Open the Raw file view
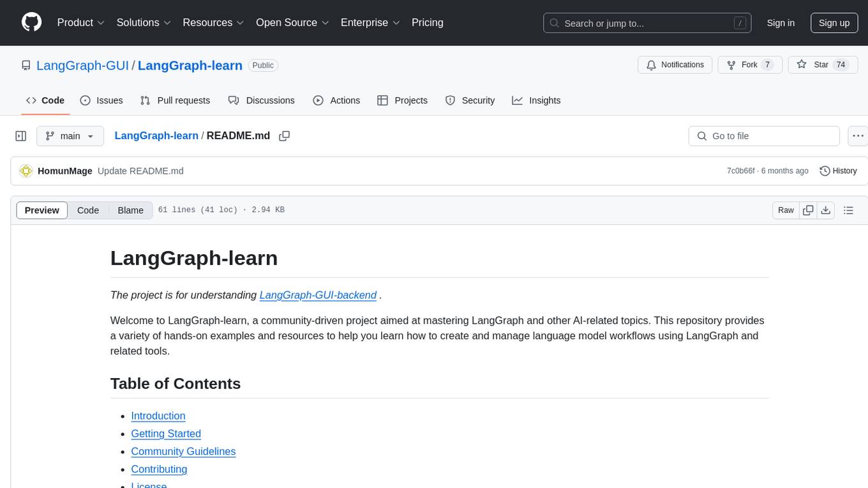Screen dimensions: 868x488 (786, 210)
